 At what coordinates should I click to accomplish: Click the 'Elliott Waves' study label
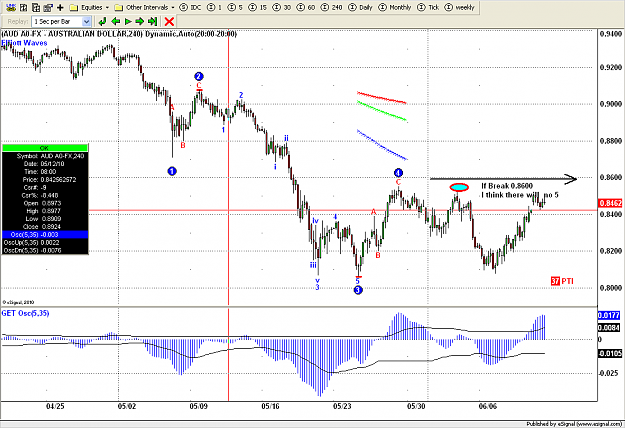(24, 43)
